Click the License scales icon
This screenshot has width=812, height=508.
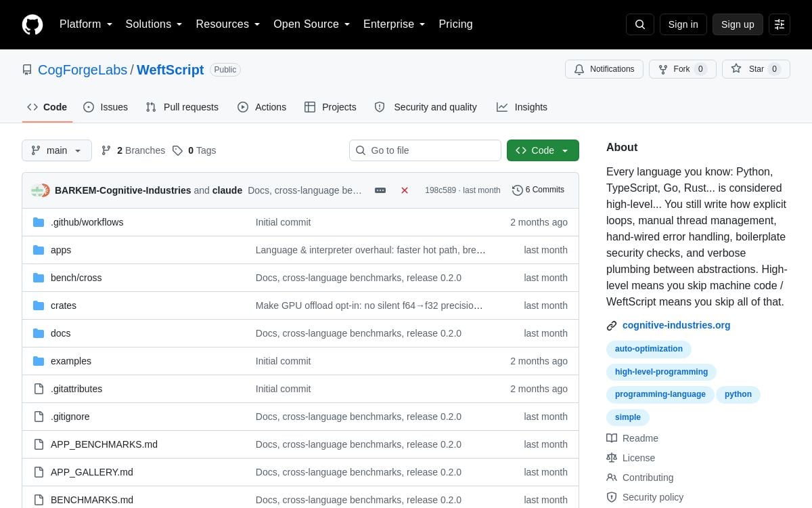[x=612, y=458]
